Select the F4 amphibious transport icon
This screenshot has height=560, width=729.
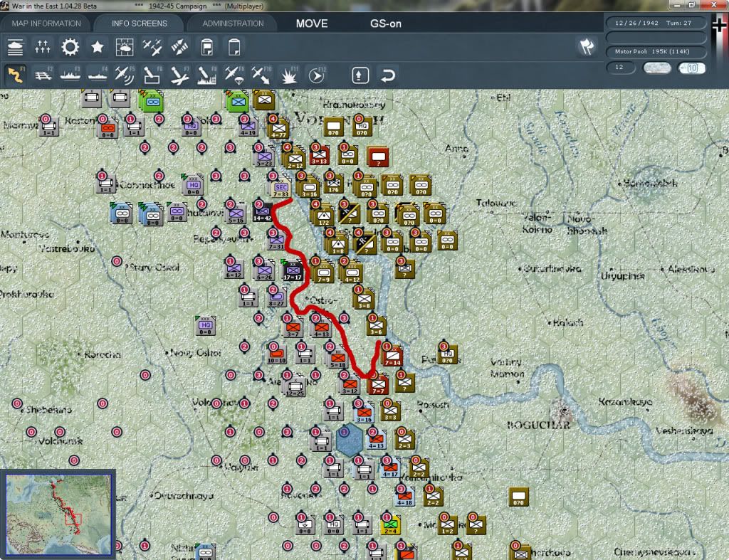[x=97, y=75]
